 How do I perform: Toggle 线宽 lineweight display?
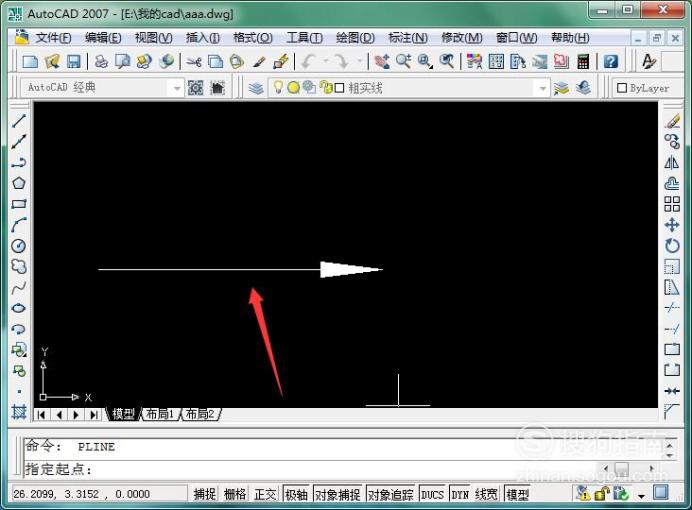(x=487, y=494)
